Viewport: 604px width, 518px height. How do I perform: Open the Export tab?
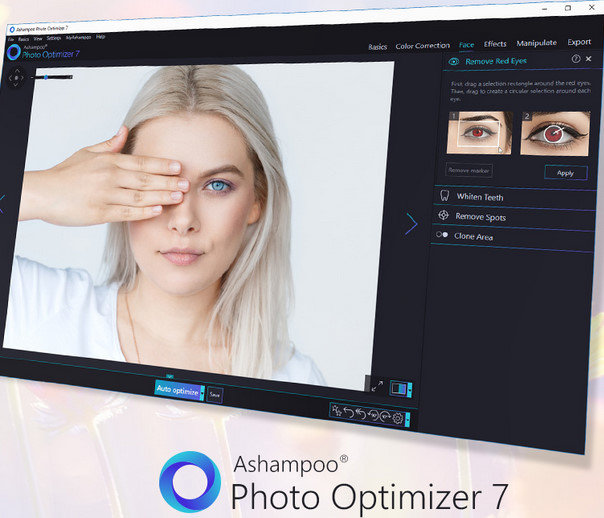point(579,42)
